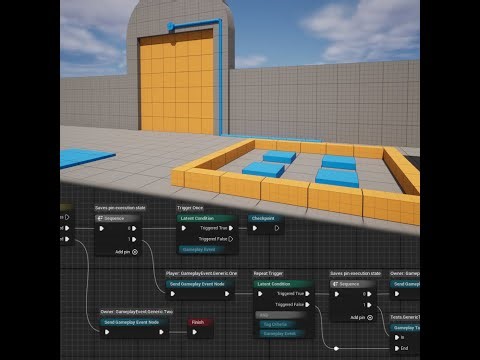The image size is (480, 360).
Task: Click output exec pin of Checkpoint node
Action: coord(277,228)
